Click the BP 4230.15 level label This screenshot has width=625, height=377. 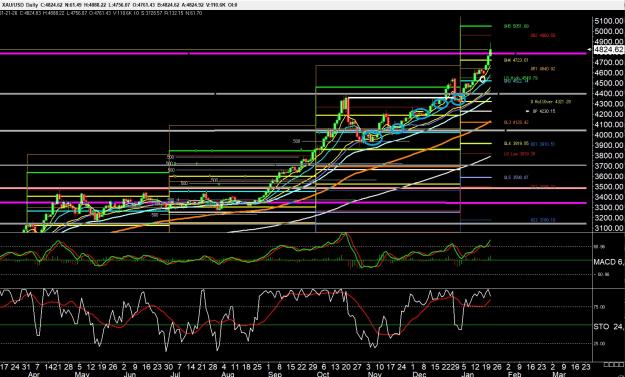544,111
